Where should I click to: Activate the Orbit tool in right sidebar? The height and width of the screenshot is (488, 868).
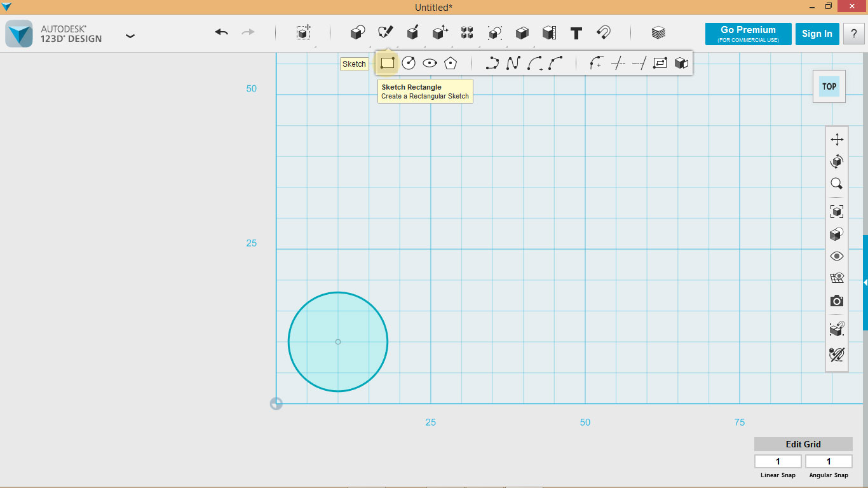(x=837, y=161)
